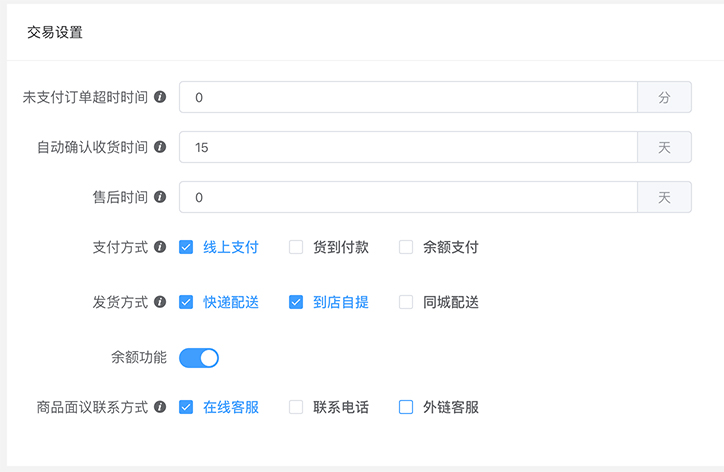Viewport: 724px width, 472px height.
Task: Click into the 售后时间 input field
Action: pos(408,197)
